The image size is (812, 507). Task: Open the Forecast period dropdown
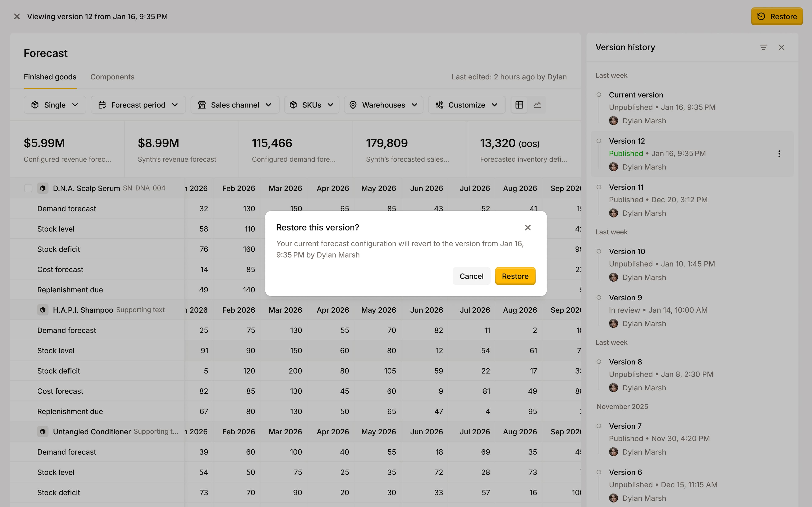pyautogui.click(x=138, y=105)
